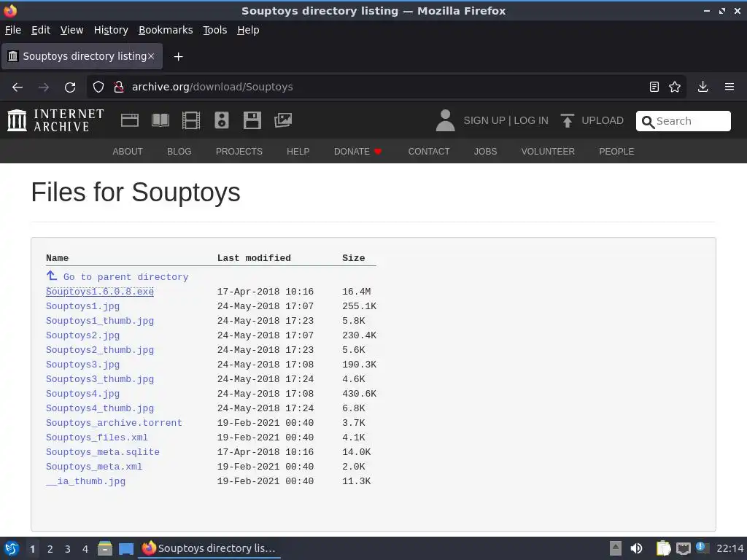
Task: Open the Tools menu
Action: pyautogui.click(x=215, y=30)
